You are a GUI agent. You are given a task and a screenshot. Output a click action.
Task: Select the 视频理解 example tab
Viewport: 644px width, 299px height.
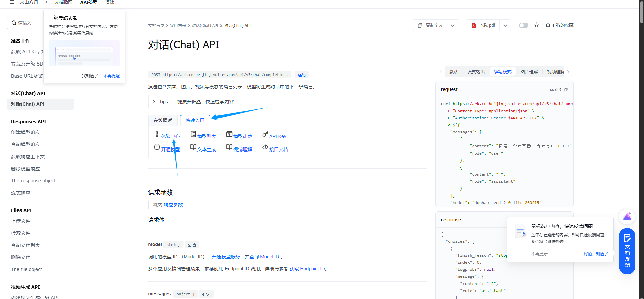pyautogui.click(x=556, y=72)
